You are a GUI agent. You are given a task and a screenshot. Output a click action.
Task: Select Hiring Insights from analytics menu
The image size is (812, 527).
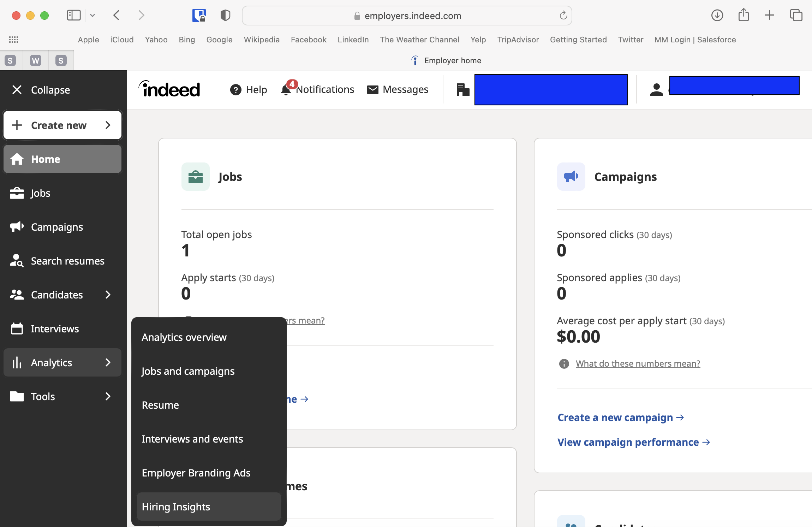(176, 506)
